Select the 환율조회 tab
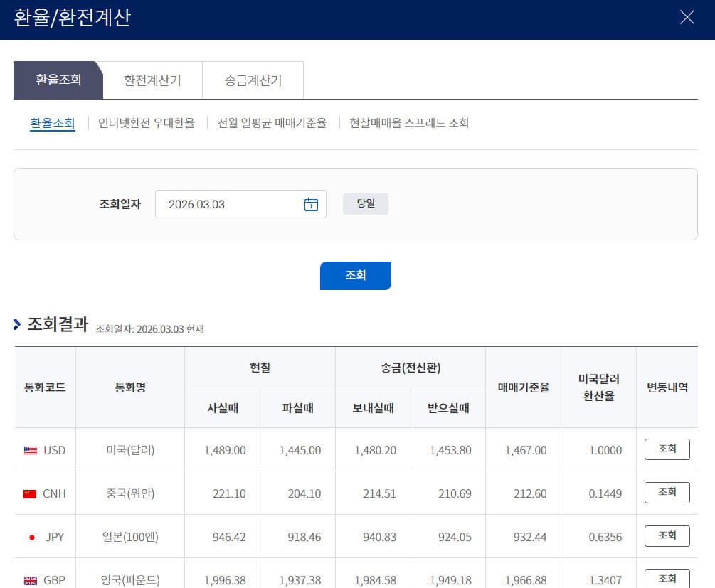Viewport: 715px width, 588px height. point(58,80)
